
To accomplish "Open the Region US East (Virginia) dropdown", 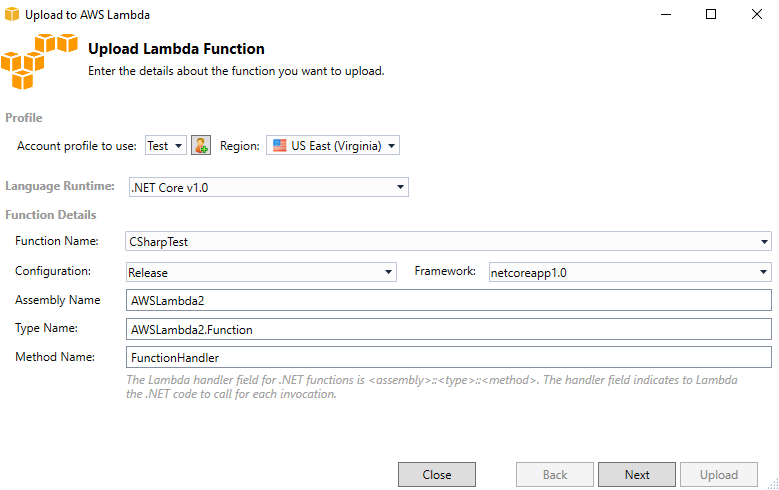I will [333, 145].
